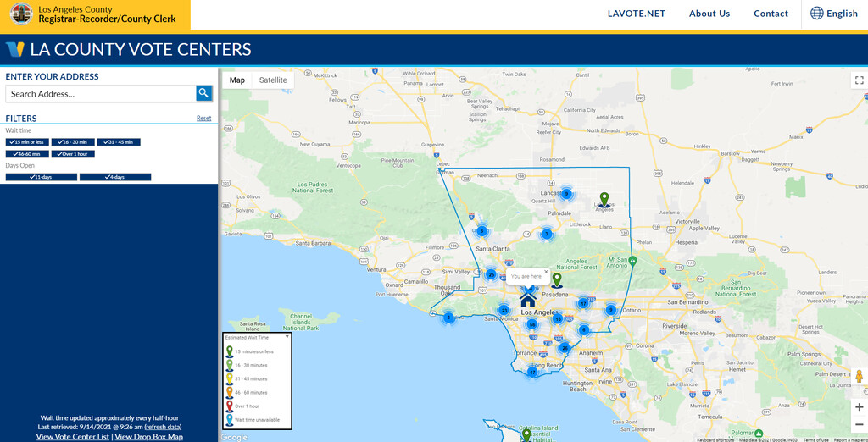Focus the Search Address field
Screen dimensions: 868x442
[x=101, y=93]
